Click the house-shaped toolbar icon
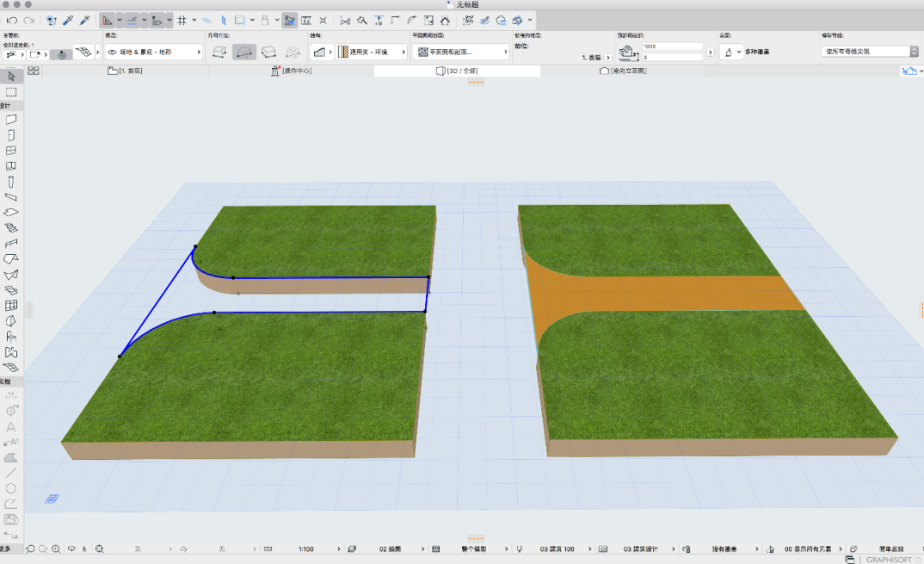This screenshot has width=924, height=564. (x=446, y=20)
